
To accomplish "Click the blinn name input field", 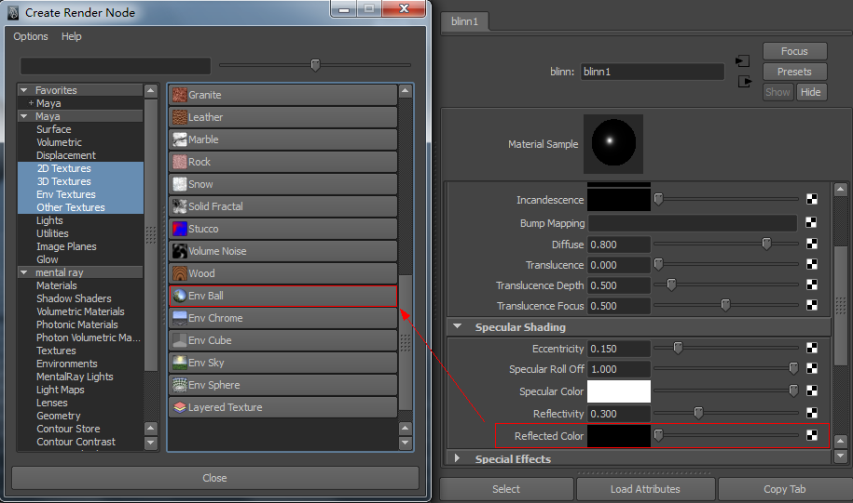I will [x=652, y=72].
